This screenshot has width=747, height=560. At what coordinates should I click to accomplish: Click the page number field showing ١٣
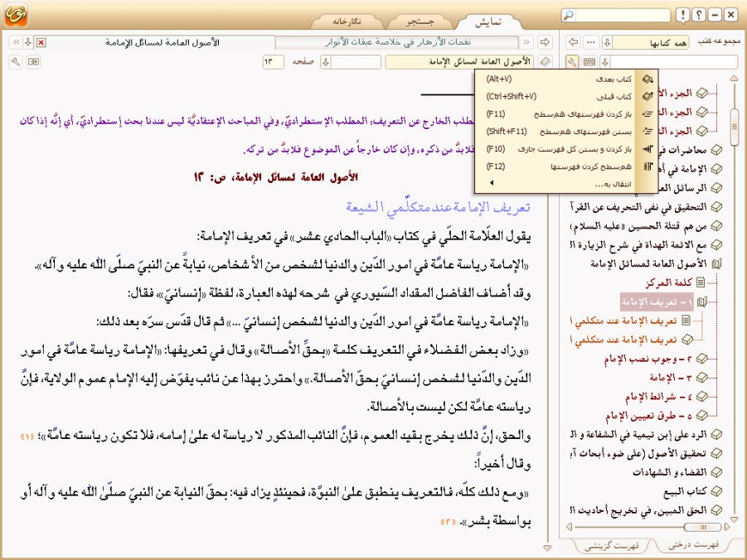pyautogui.click(x=273, y=61)
